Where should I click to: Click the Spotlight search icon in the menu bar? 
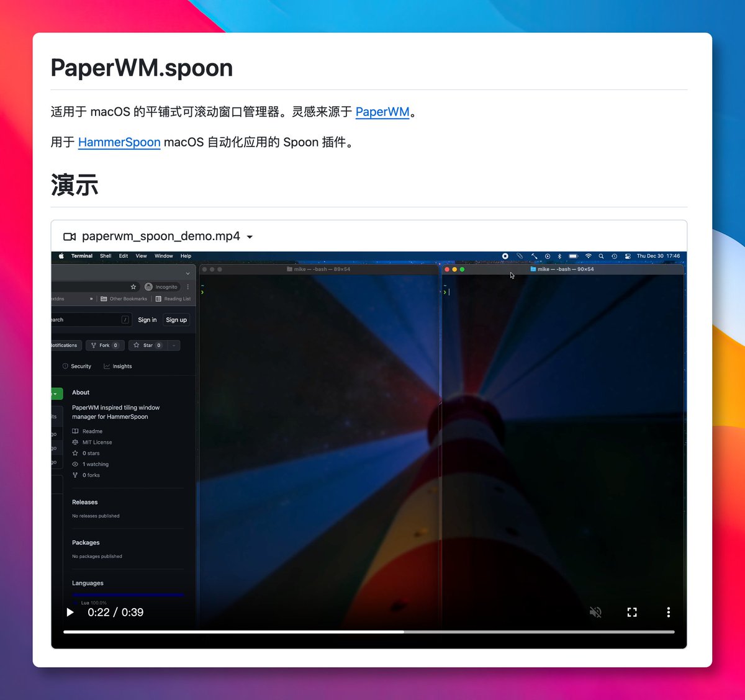601,256
